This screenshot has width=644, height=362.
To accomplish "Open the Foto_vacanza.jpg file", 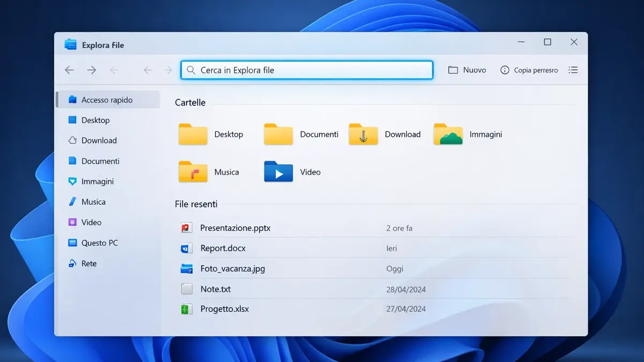I will click(232, 268).
